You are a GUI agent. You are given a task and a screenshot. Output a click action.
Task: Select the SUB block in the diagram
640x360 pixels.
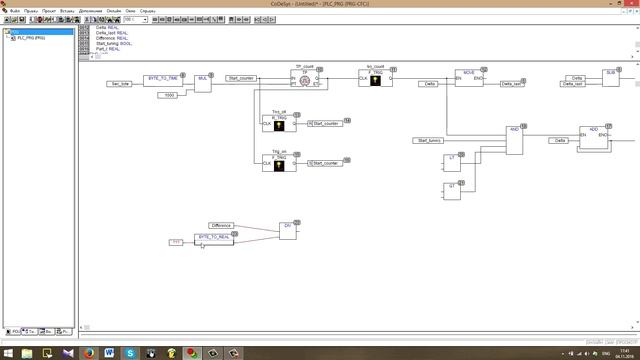pyautogui.click(x=611, y=78)
